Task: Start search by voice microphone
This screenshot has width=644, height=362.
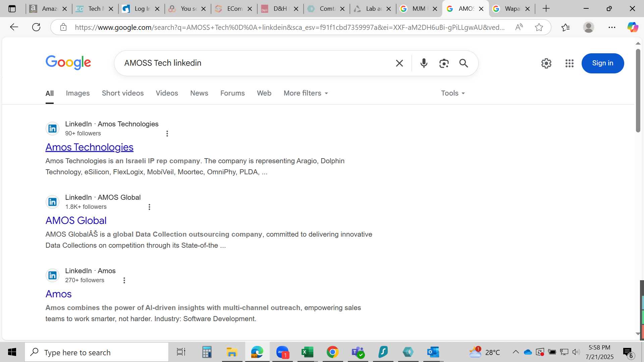Action: (424, 63)
